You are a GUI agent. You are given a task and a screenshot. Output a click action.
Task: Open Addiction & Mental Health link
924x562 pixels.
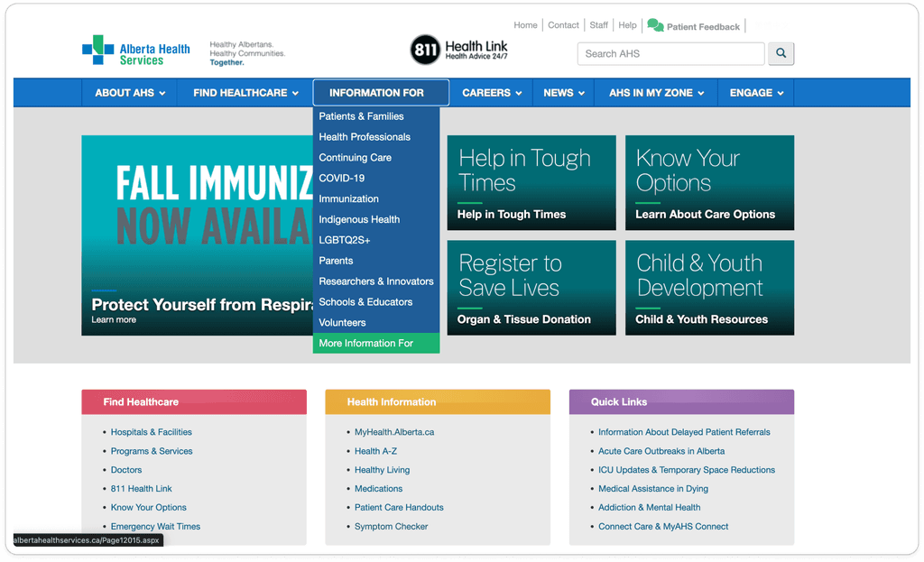pos(650,508)
